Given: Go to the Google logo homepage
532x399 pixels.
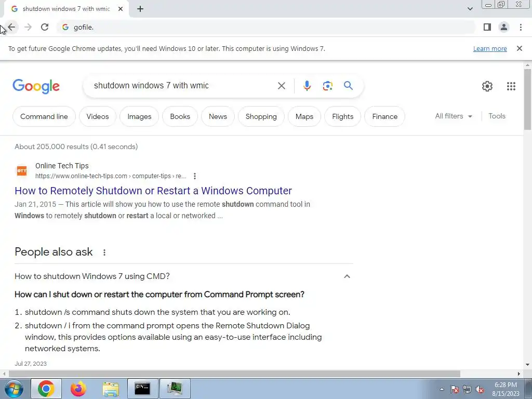Looking at the screenshot, I should 36,86.
